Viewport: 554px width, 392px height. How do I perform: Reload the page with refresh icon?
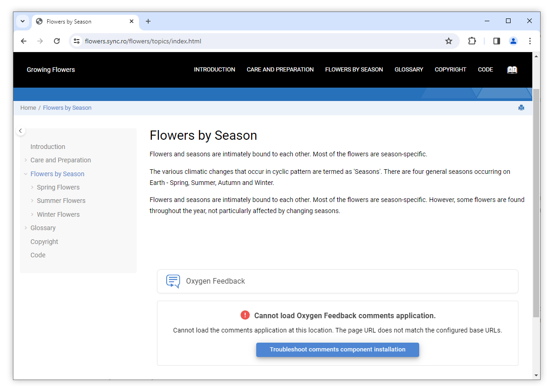point(57,41)
